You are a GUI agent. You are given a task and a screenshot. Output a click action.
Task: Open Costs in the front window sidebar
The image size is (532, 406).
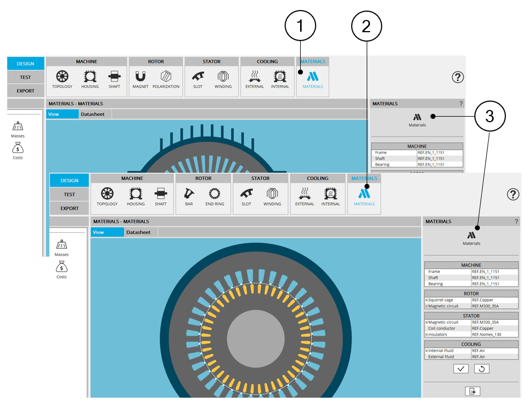tap(62, 270)
